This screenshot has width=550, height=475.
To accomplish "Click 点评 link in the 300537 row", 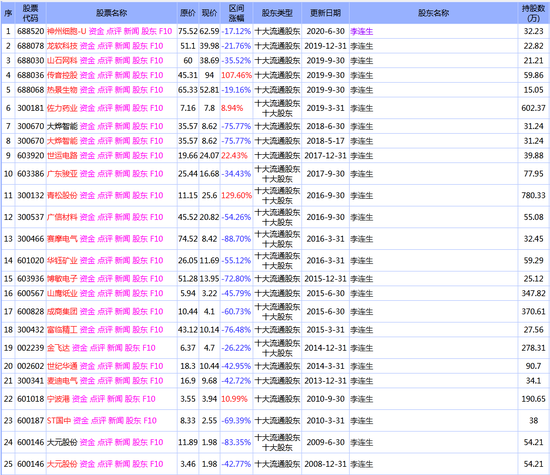I will [105, 218].
